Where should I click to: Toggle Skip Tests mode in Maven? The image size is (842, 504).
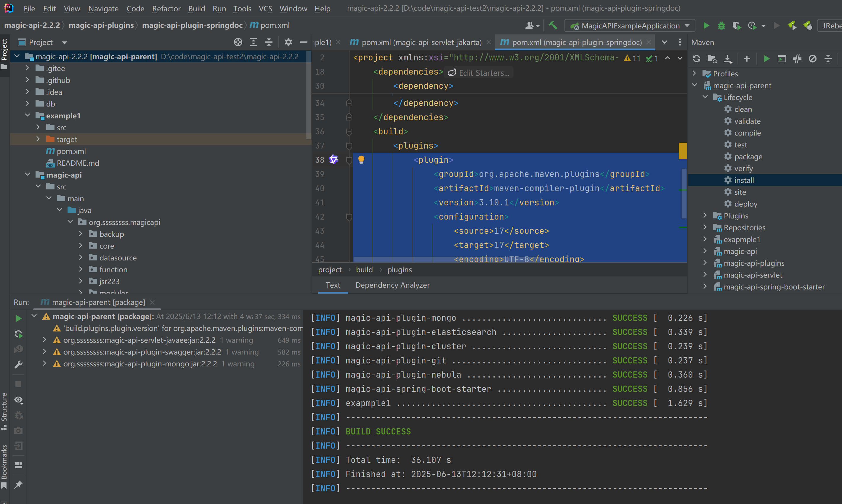point(812,59)
